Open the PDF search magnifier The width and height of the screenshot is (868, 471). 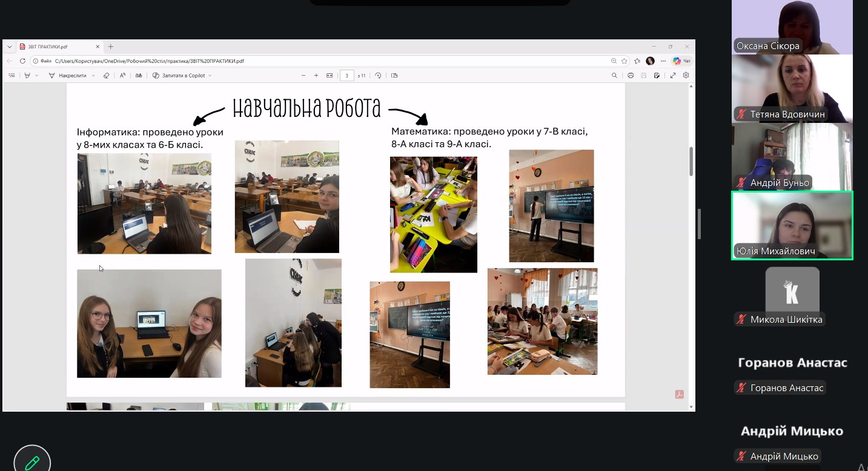tap(614, 76)
